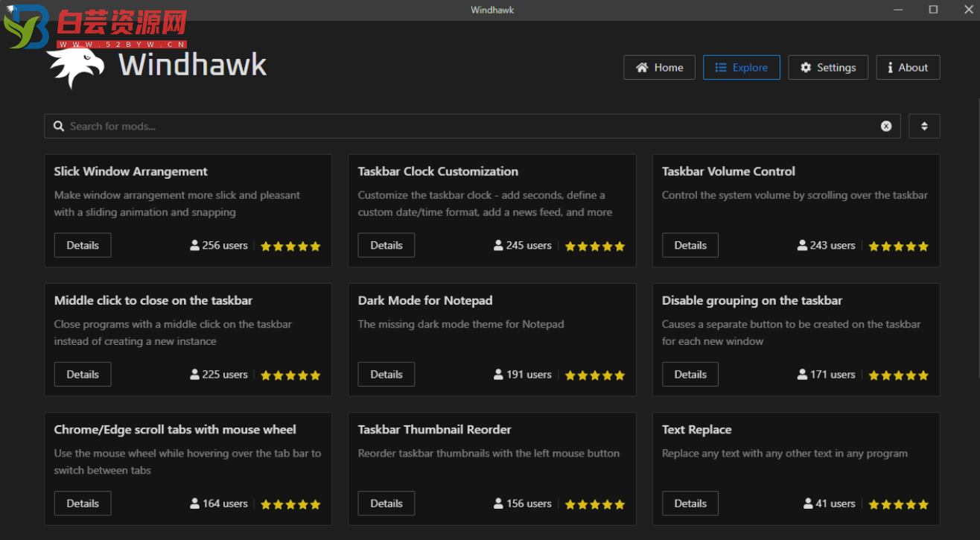Click the user icon beside 41 users

coord(808,503)
